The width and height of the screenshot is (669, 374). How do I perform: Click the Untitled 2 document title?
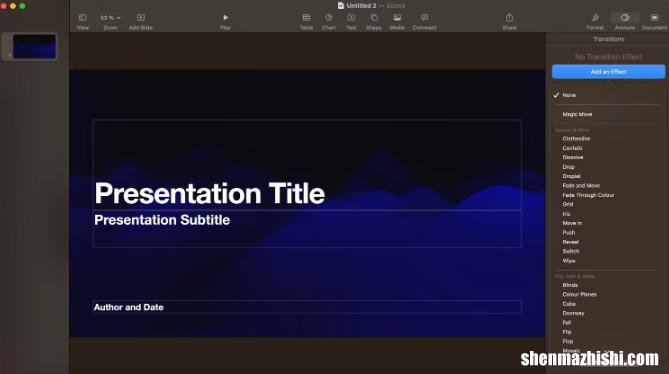pos(361,6)
